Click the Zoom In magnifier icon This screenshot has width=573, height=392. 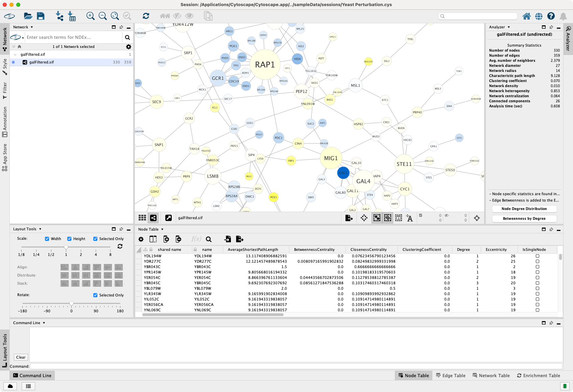(x=90, y=16)
